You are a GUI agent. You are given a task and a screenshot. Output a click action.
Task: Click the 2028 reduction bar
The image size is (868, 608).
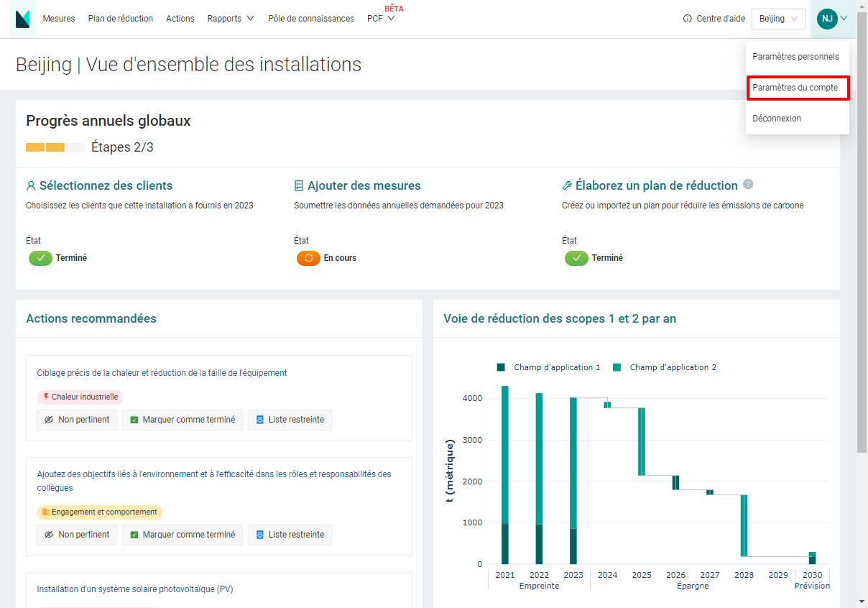pyautogui.click(x=744, y=525)
